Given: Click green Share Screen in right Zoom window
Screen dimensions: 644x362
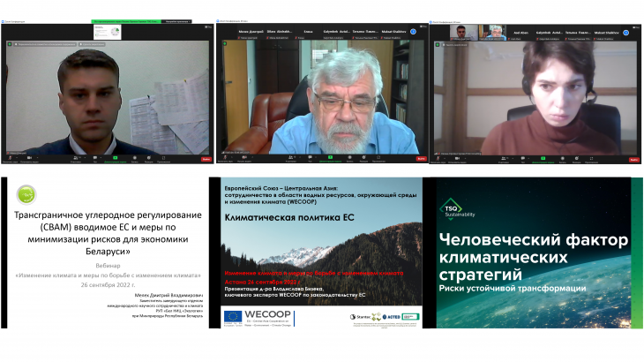Looking at the screenshot, I should [543, 158].
